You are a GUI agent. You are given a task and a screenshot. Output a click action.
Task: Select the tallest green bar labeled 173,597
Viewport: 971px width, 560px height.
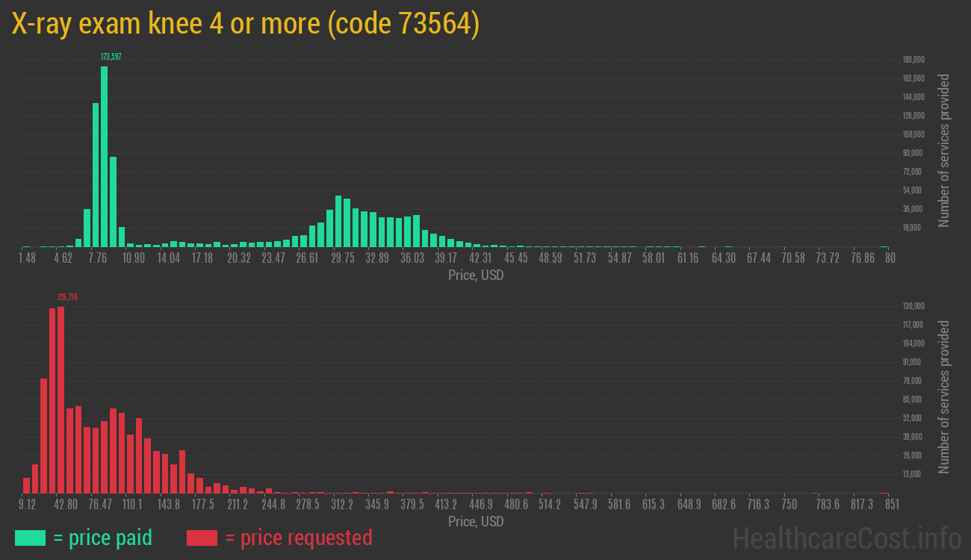point(104,157)
